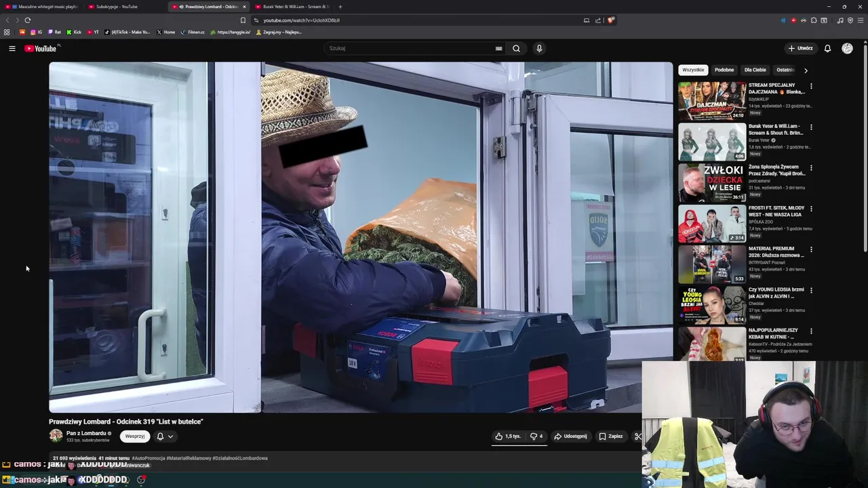Image resolution: width=868 pixels, height=488 pixels.
Task: Open the tanggle.io bookmark
Action: pyautogui.click(x=231, y=32)
